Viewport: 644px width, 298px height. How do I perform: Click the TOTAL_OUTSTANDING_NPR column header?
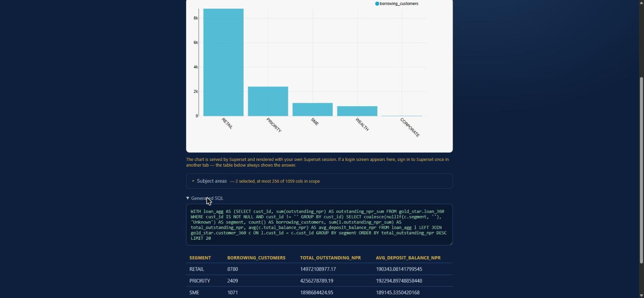point(331,258)
